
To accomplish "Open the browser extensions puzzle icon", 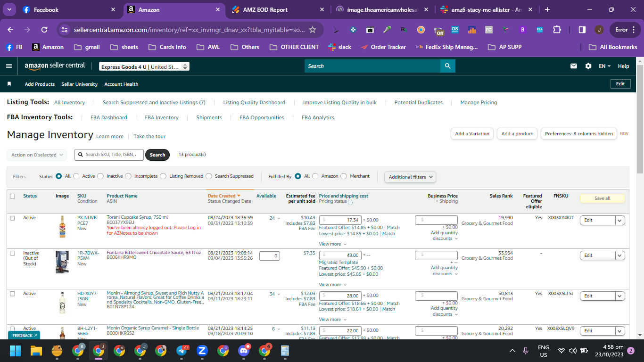I will (557, 30).
